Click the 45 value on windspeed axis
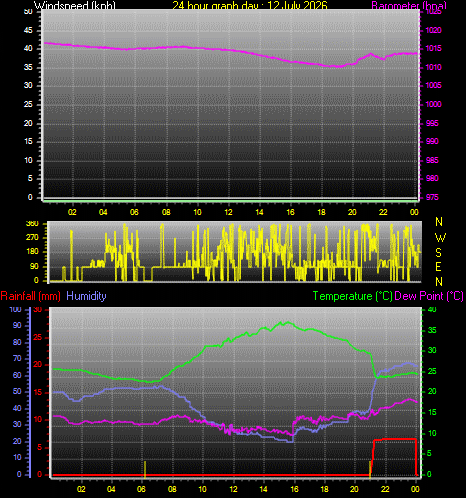 [x=28, y=30]
